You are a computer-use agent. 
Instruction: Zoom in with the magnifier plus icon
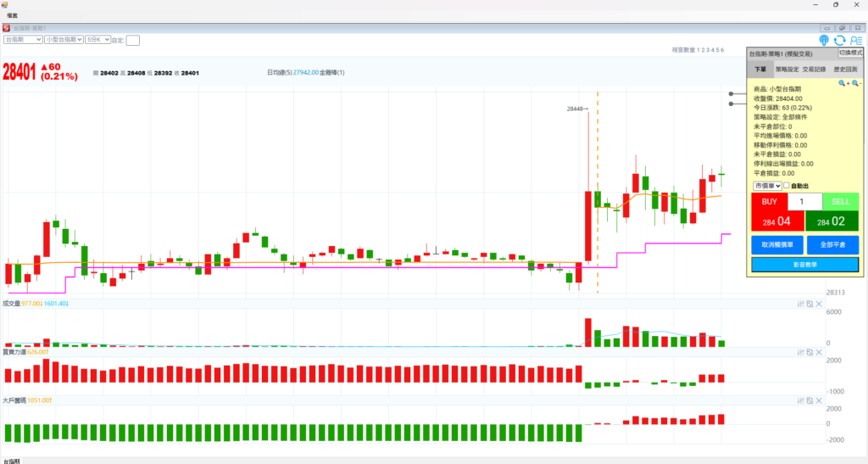pos(843,83)
